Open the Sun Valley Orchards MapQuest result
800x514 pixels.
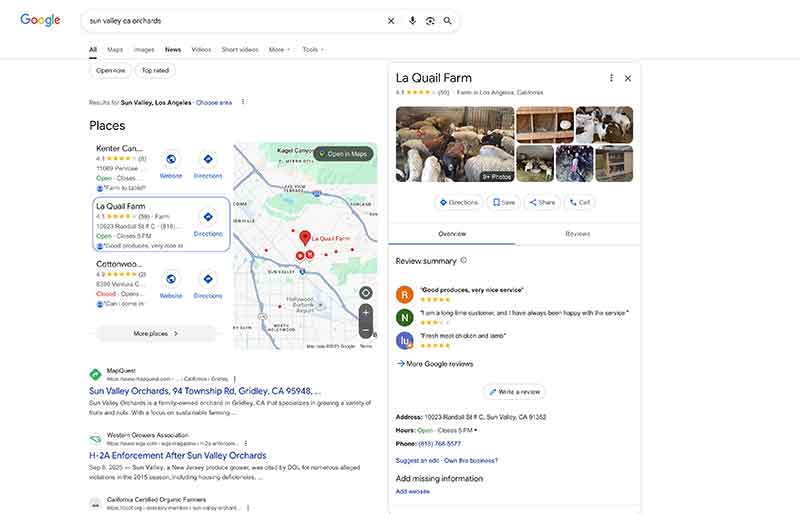click(204, 391)
